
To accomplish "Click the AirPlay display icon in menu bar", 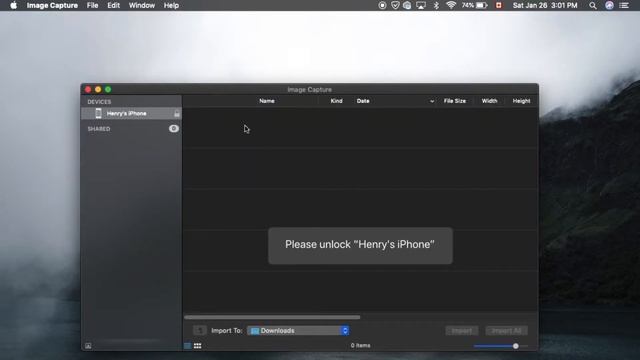I will pos(421,5).
